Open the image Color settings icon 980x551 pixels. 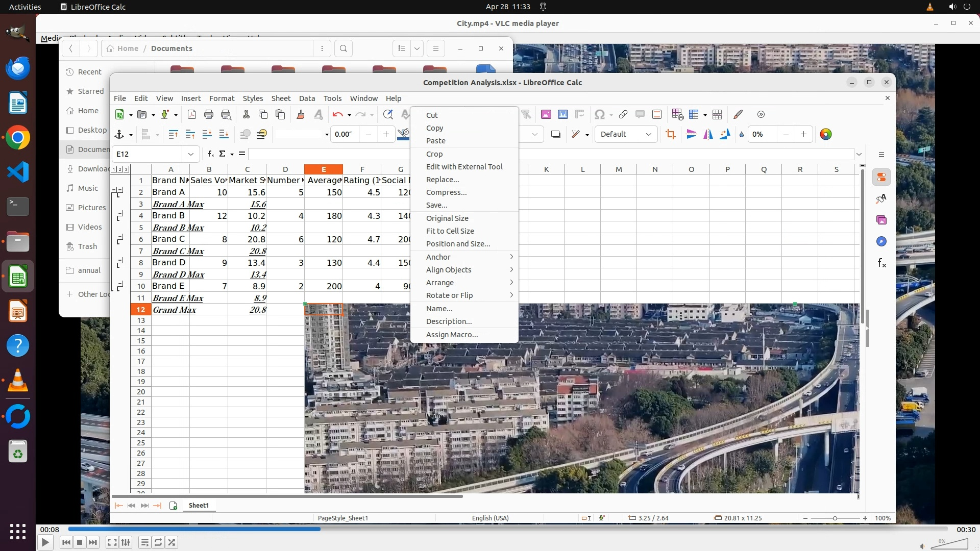(825, 134)
